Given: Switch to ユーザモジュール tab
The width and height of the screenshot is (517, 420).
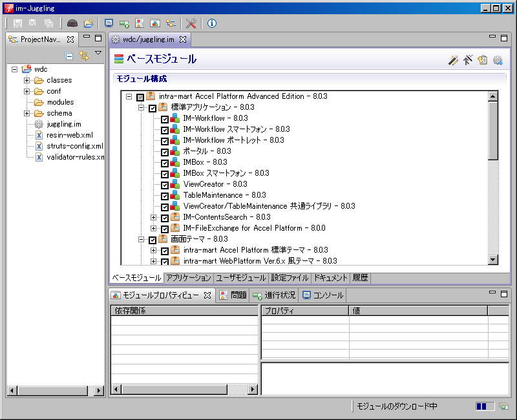Looking at the screenshot, I should (x=240, y=278).
